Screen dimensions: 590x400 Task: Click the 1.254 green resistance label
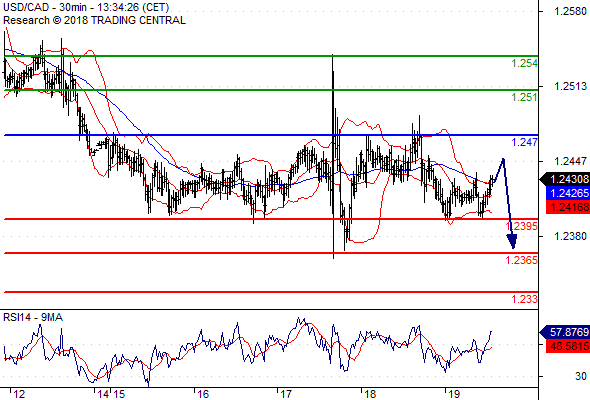tap(524, 64)
